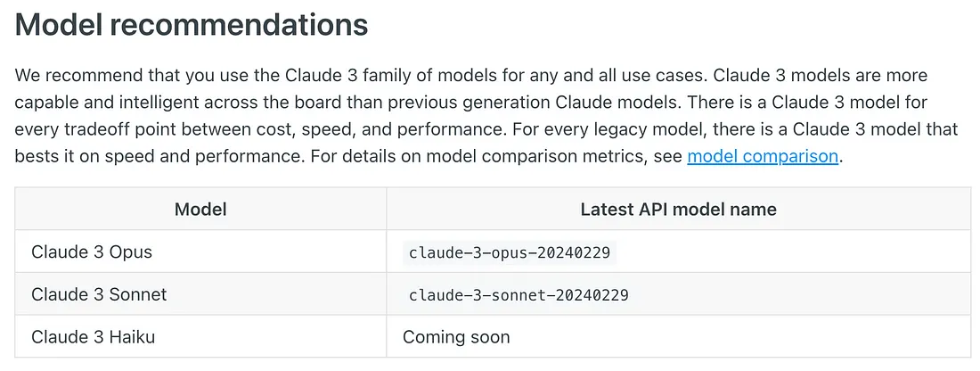This screenshot has height=371, width=980.
Task: Click the "Latest API model name" column header
Action: (x=678, y=210)
